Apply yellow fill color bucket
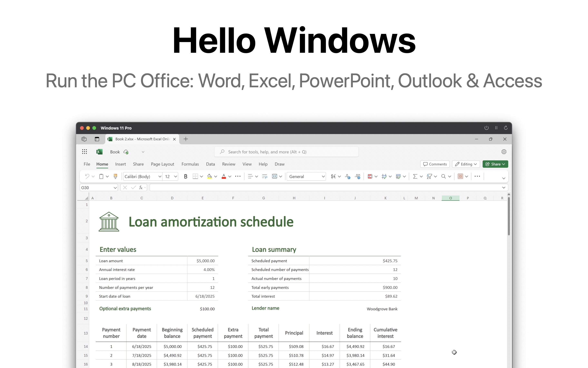The width and height of the screenshot is (588, 368). tap(209, 176)
